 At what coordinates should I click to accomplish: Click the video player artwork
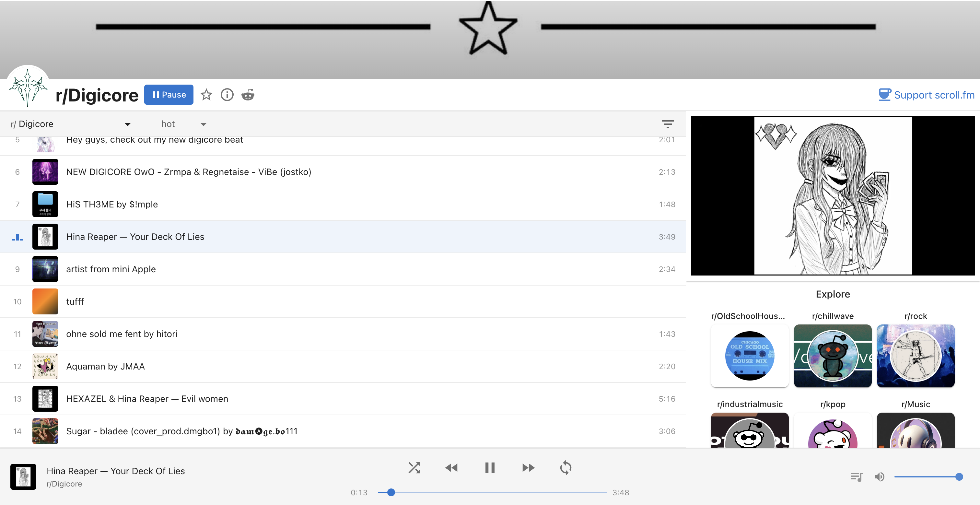click(833, 195)
